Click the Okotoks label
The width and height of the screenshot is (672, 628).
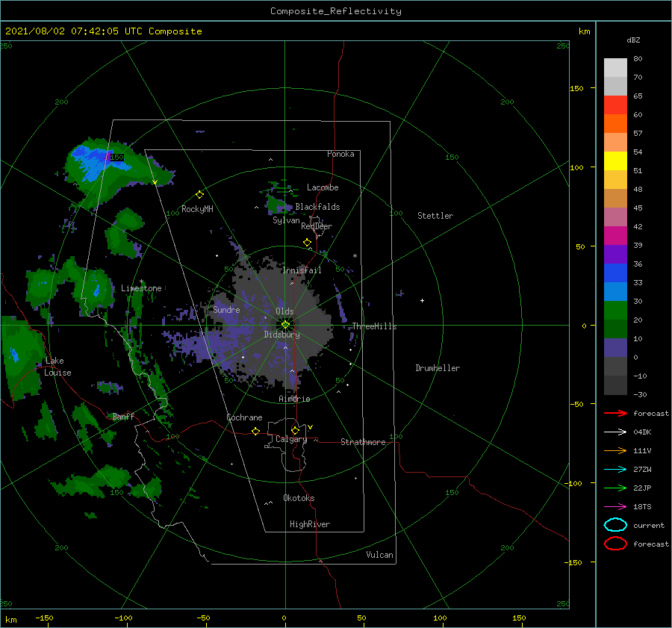[299, 498]
